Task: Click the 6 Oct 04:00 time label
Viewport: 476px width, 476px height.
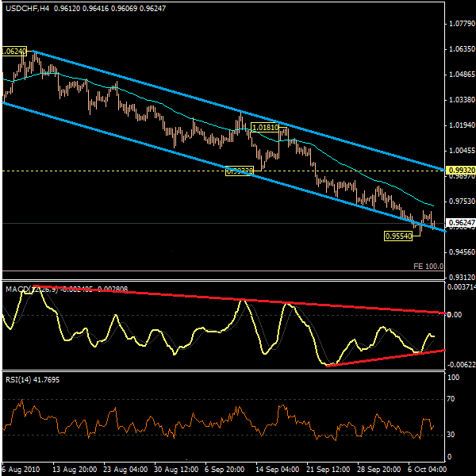Action: coord(427,470)
